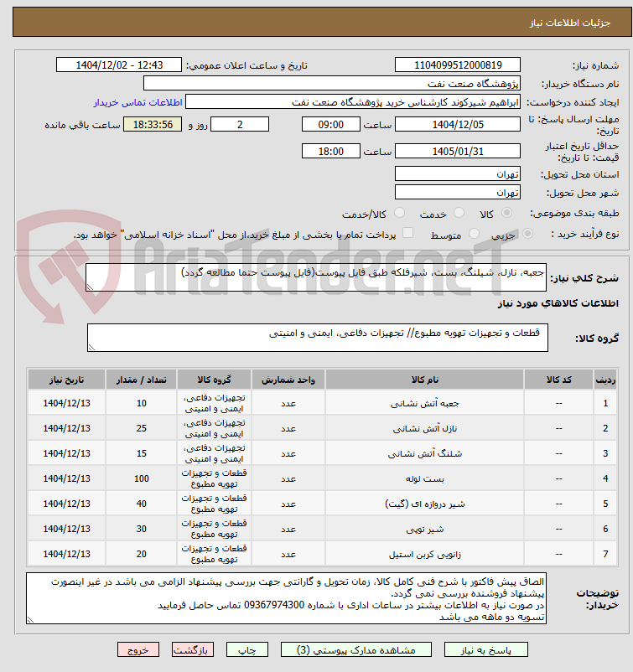
Task: Click the نام کالا column header
Action: click(424, 380)
